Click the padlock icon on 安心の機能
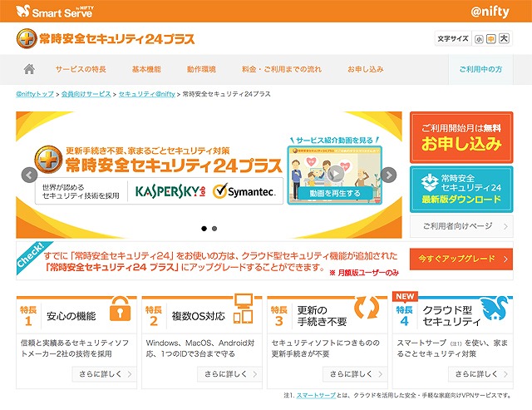Screen dimensions: 532x410 point(120,309)
